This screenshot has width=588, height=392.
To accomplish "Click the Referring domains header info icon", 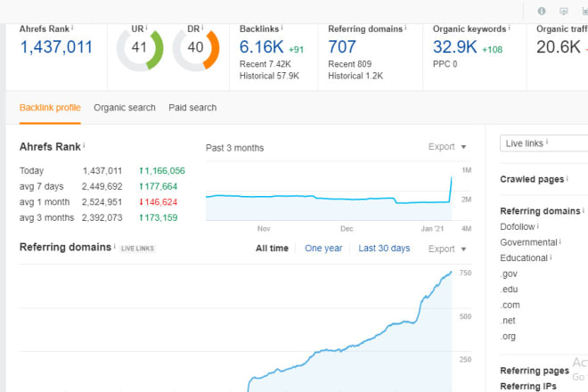I will tap(405, 28).
